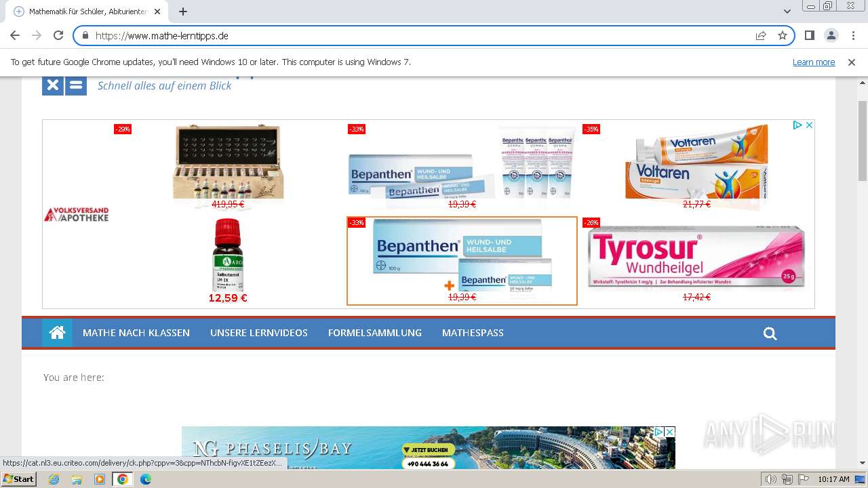
Task: Open Chrome's three-dot menu
Action: click(852, 35)
